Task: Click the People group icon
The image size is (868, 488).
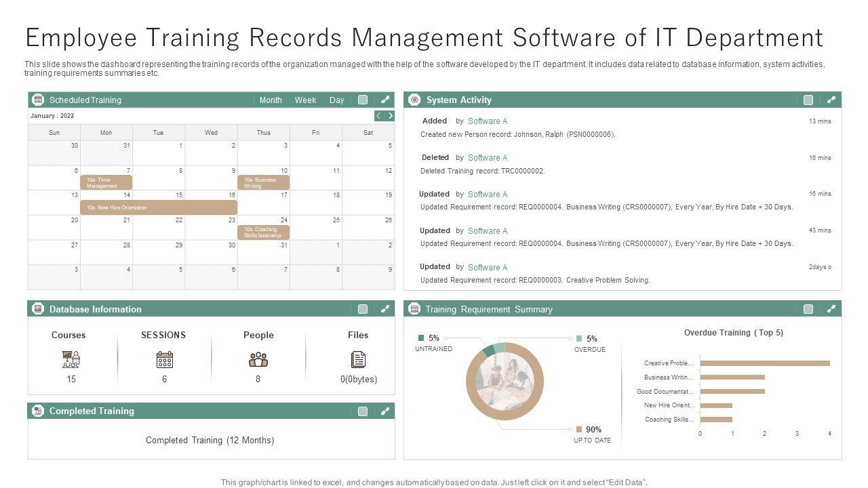Action: (258, 359)
